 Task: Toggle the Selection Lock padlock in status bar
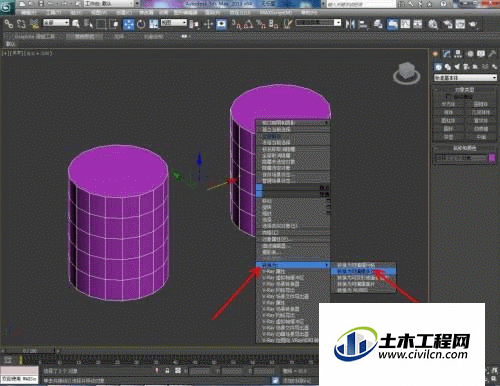click(167, 371)
